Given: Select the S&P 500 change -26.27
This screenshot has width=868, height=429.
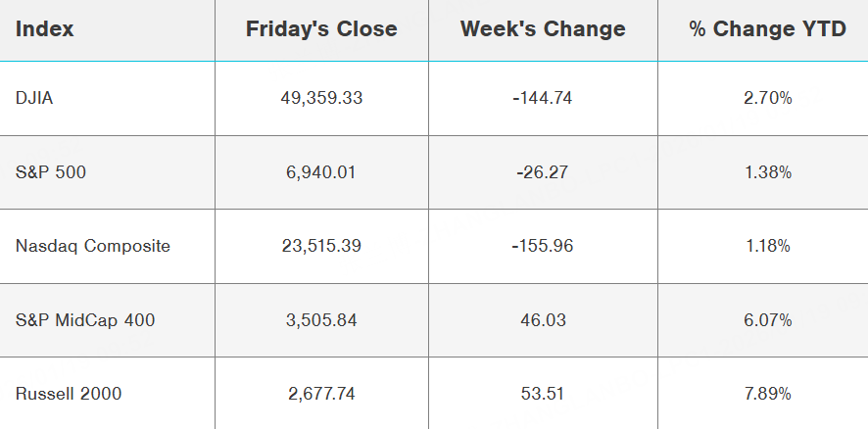Looking at the screenshot, I should click(x=543, y=172).
